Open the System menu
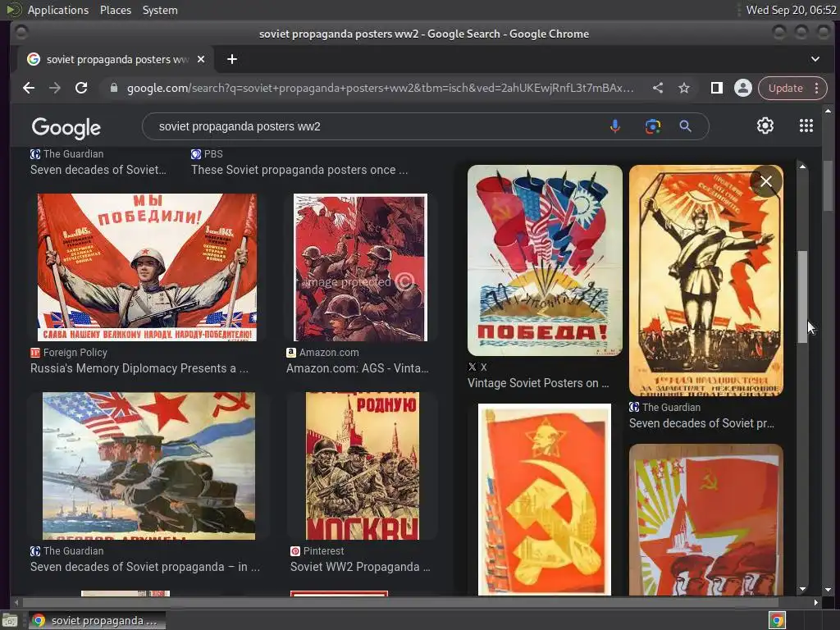This screenshot has height=630, width=840. coord(160,10)
